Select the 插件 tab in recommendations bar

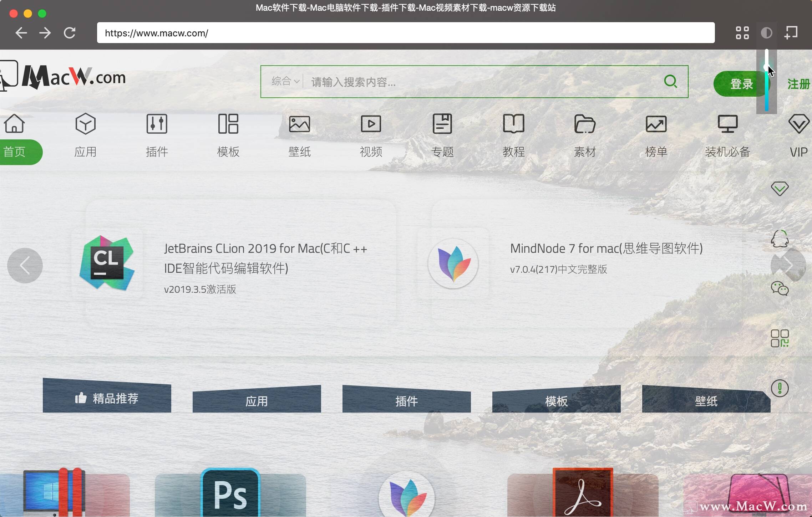407,400
